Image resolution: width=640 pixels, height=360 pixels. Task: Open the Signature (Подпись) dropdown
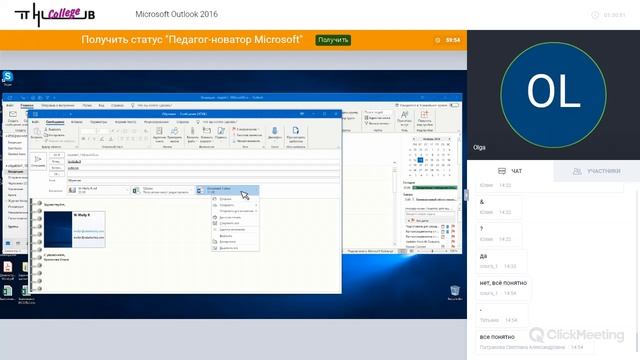click(221, 134)
